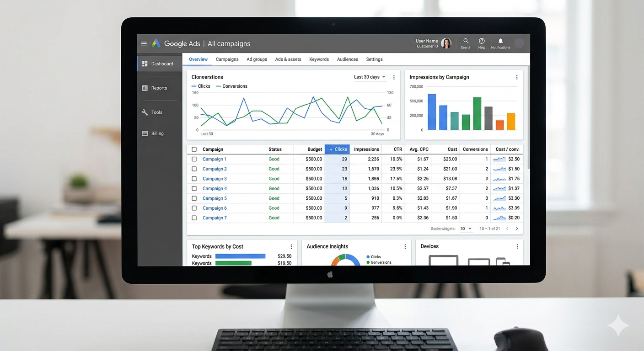Toggle the select-all checkbox in table header
644x351 pixels.
pos(194,149)
